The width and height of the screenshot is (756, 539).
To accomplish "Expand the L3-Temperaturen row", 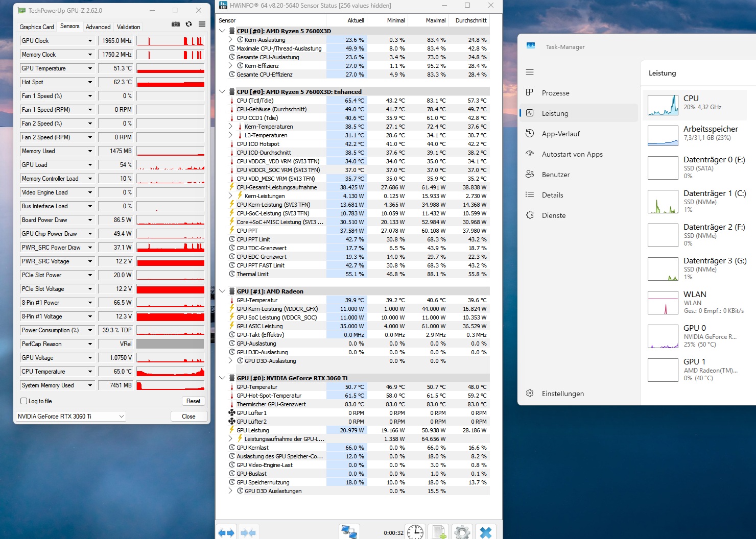I will (x=231, y=135).
